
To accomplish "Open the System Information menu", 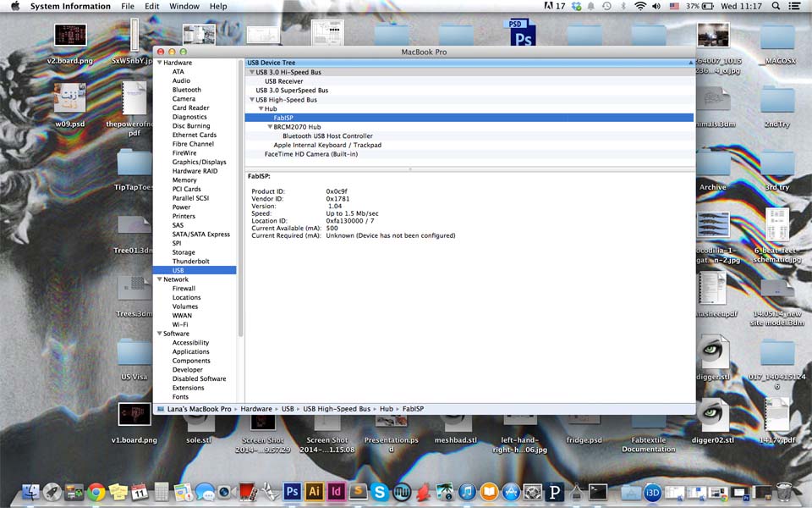I will pos(70,6).
